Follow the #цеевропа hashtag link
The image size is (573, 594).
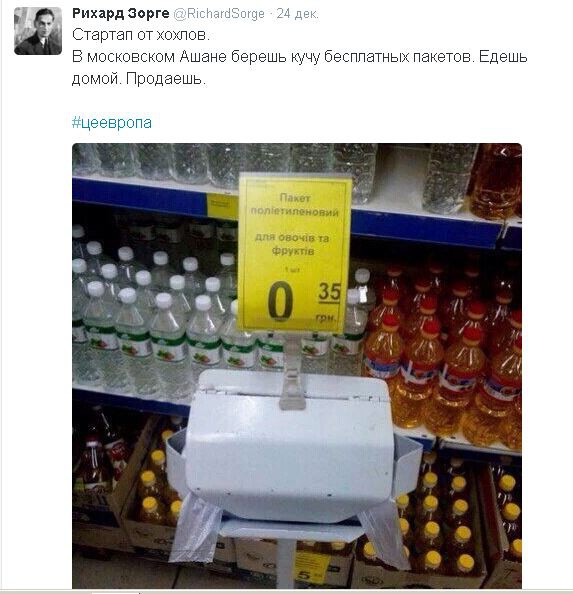(112, 122)
